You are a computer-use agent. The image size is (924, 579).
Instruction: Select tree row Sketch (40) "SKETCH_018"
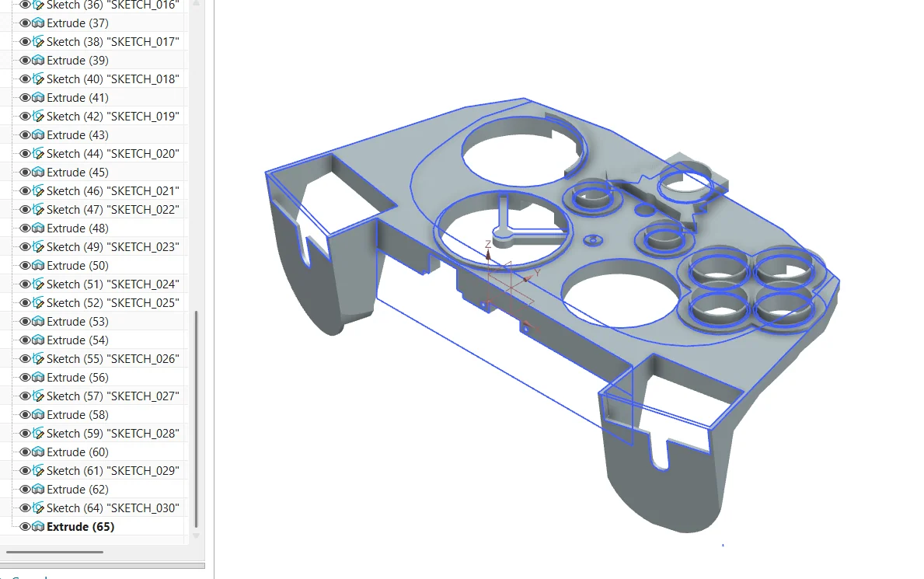coord(113,79)
